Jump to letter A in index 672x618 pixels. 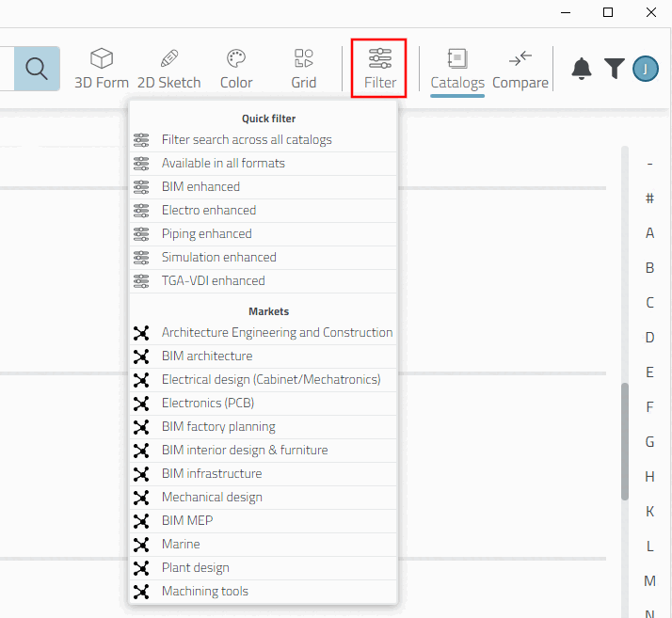tap(649, 233)
